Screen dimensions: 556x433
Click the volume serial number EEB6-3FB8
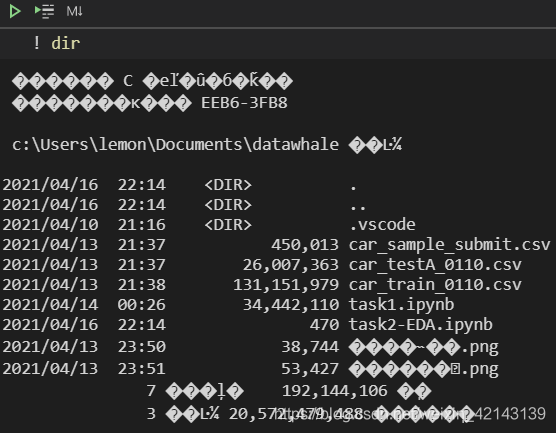coord(244,103)
